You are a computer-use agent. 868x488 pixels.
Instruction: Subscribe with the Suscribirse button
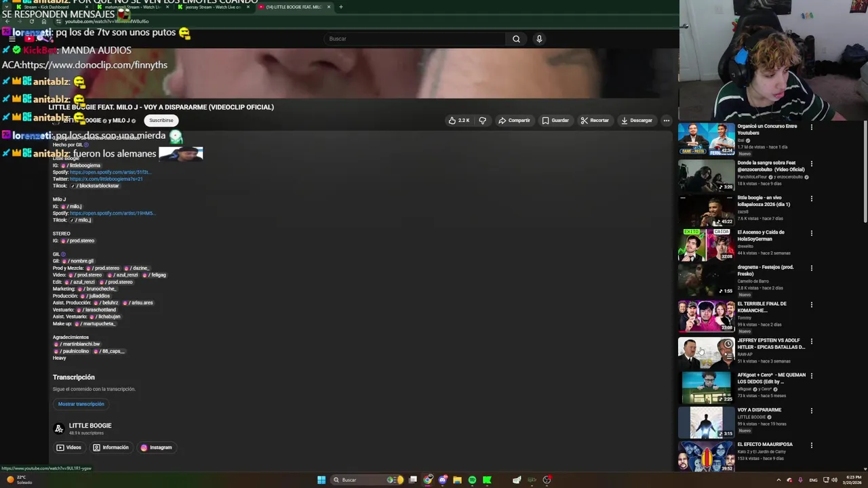click(x=161, y=120)
